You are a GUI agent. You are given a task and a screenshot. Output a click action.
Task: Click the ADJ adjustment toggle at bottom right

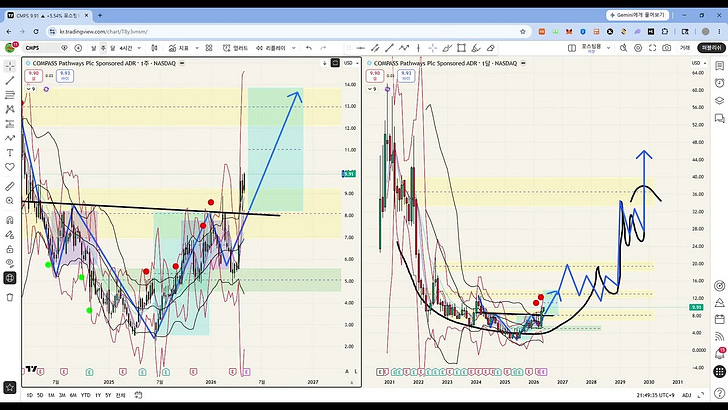coord(687,395)
